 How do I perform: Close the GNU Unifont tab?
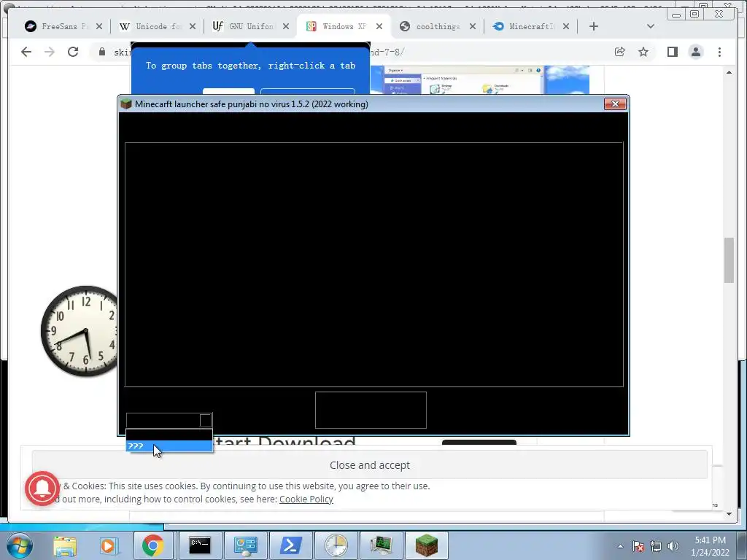tap(286, 26)
